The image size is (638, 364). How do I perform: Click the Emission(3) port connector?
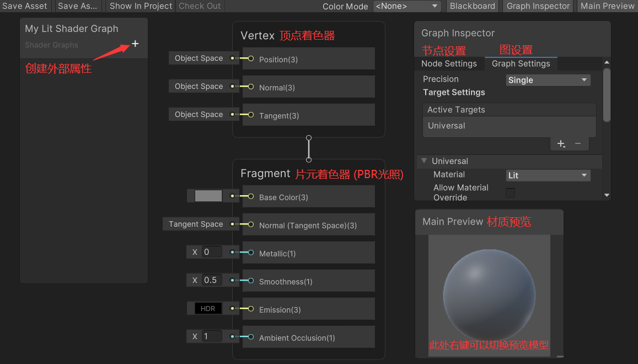(x=250, y=308)
